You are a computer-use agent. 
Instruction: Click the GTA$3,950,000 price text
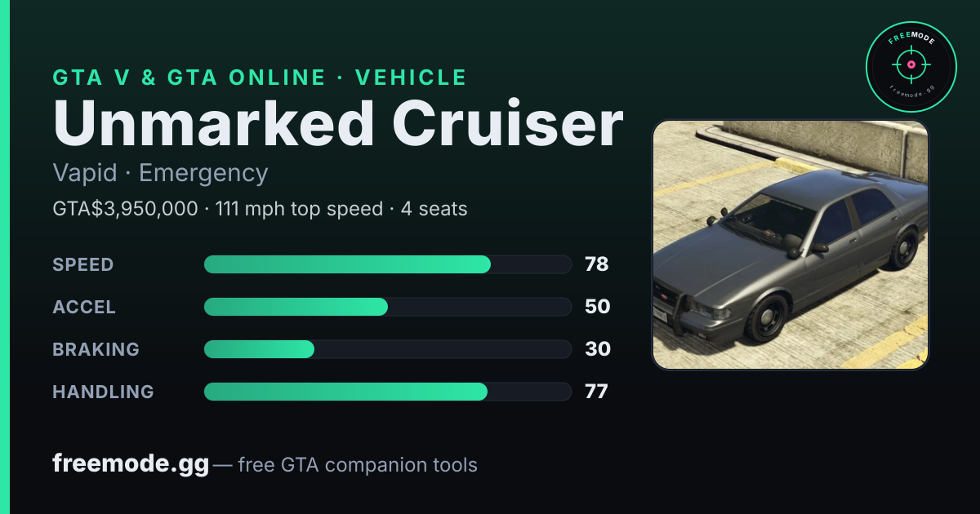point(125,209)
